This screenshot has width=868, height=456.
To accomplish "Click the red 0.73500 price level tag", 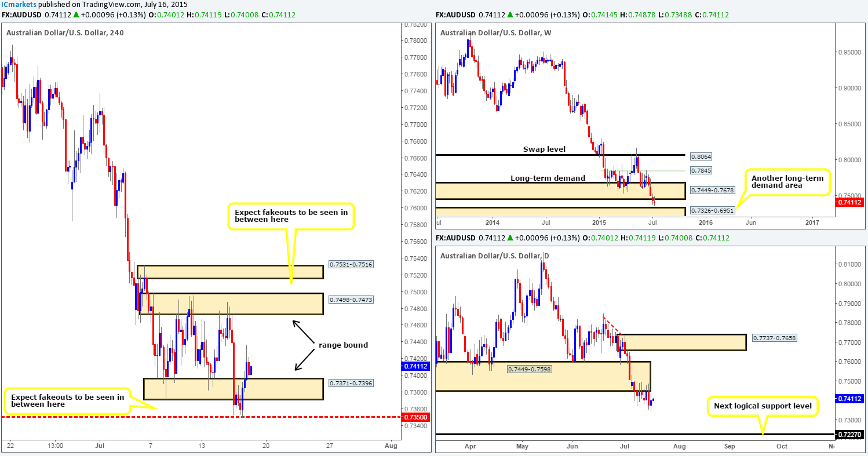I will tap(415, 417).
